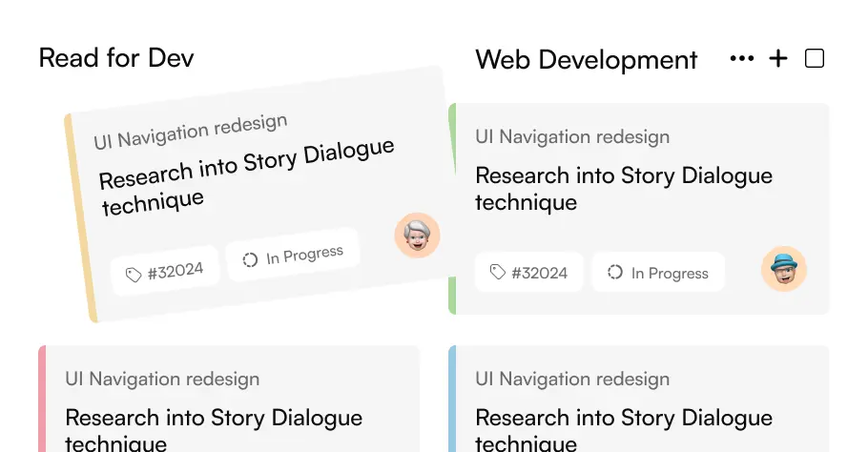Expand the In Progress status on the tilted card

(293, 256)
